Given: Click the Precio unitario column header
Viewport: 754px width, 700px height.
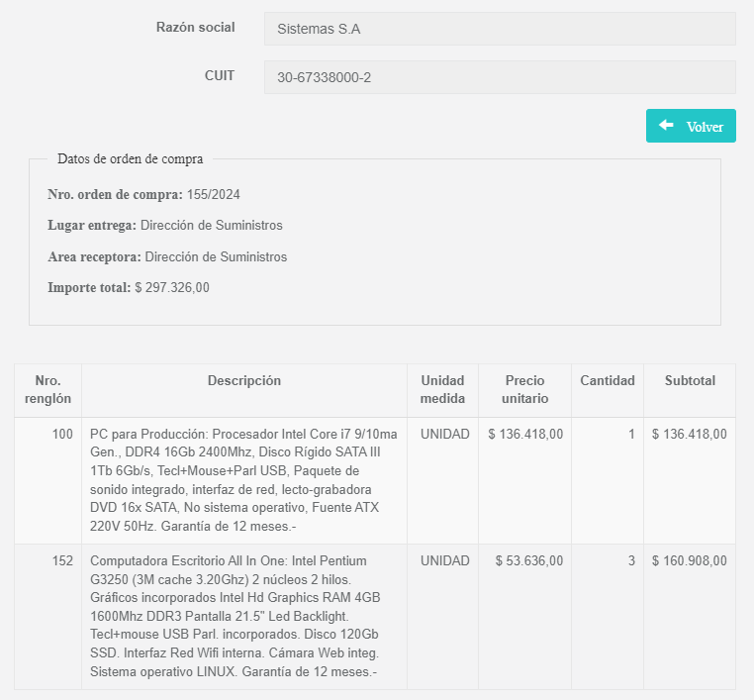Looking at the screenshot, I should tap(524, 390).
